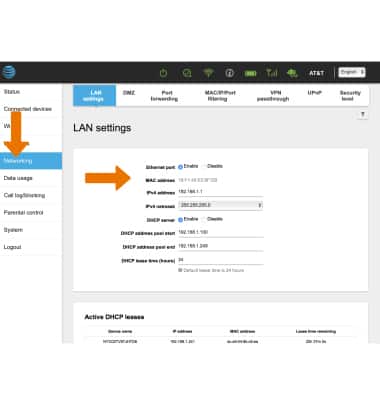Click the messages icon in header
The height and width of the screenshot is (400, 380).
(187, 73)
